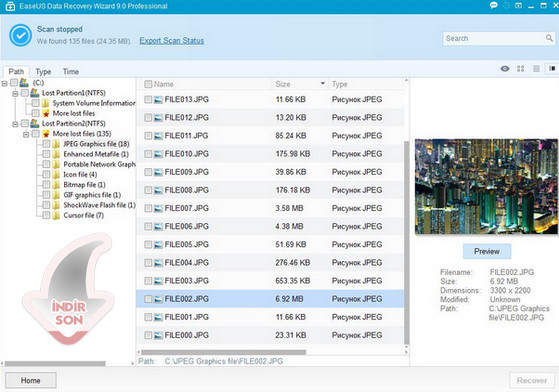Click the tree panel scroll-left arrow
Viewport: 559px width, 392px height.
coord(2,363)
